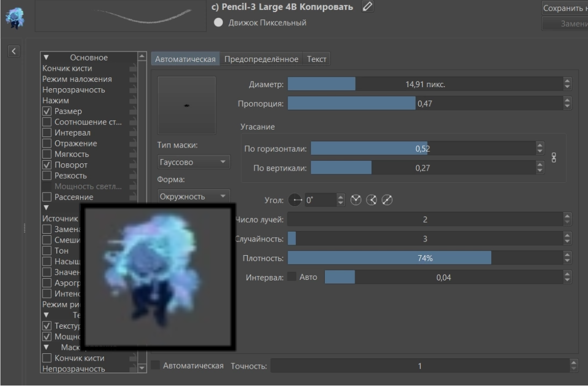The image size is (588, 388).
Task: Click the angle dial circle next to Угол
Action: tap(295, 200)
